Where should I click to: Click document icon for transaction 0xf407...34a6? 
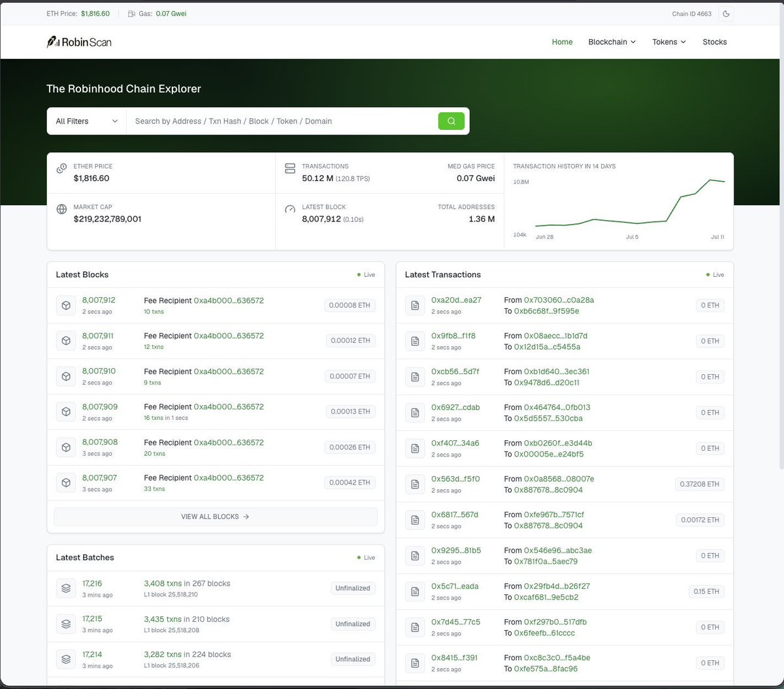[415, 449]
